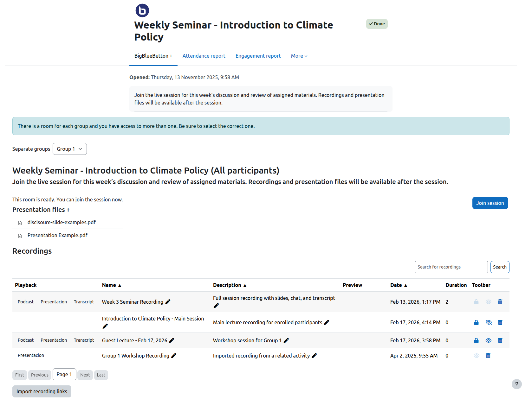The width and height of the screenshot is (532, 399).
Task: Open the Engagement report tab
Action: [258, 56]
